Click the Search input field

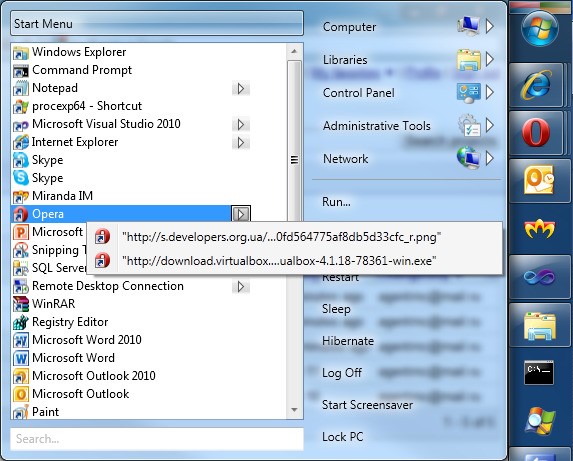[157, 439]
